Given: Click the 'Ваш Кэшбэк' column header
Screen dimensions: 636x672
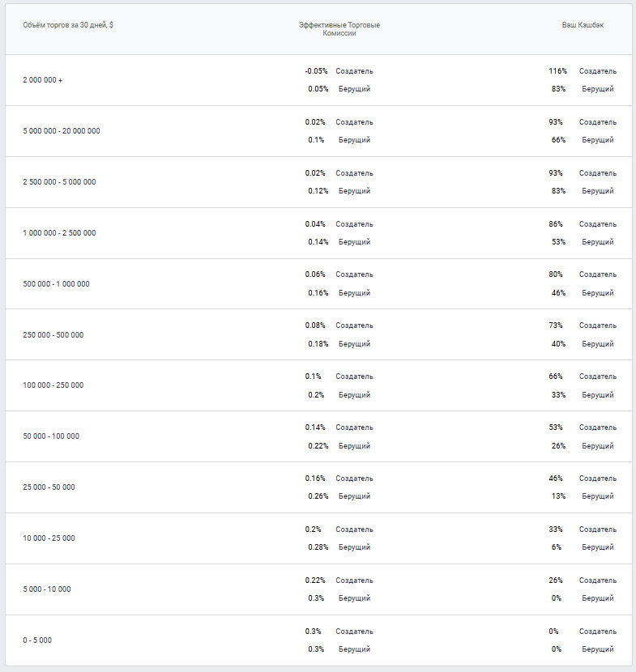Looking at the screenshot, I should coord(583,25).
